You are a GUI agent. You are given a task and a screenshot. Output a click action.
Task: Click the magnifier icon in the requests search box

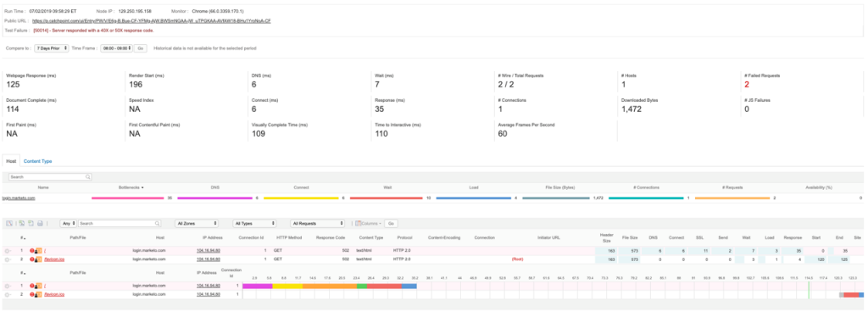[x=157, y=224]
